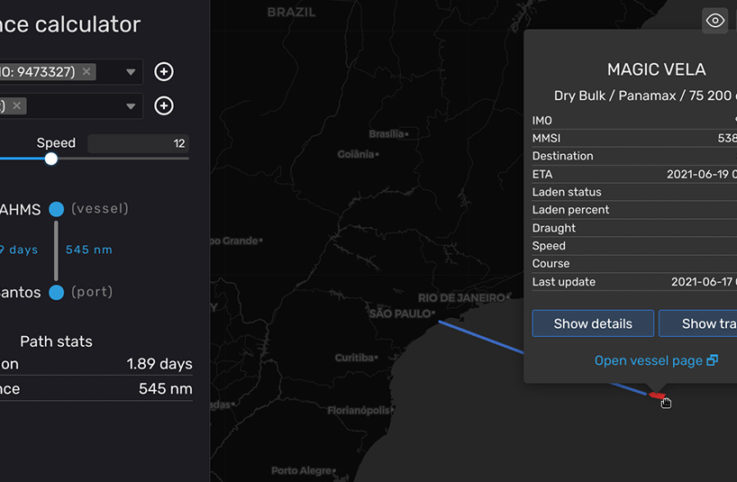
Task: Select the vessel route node dot
Action: point(56,209)
